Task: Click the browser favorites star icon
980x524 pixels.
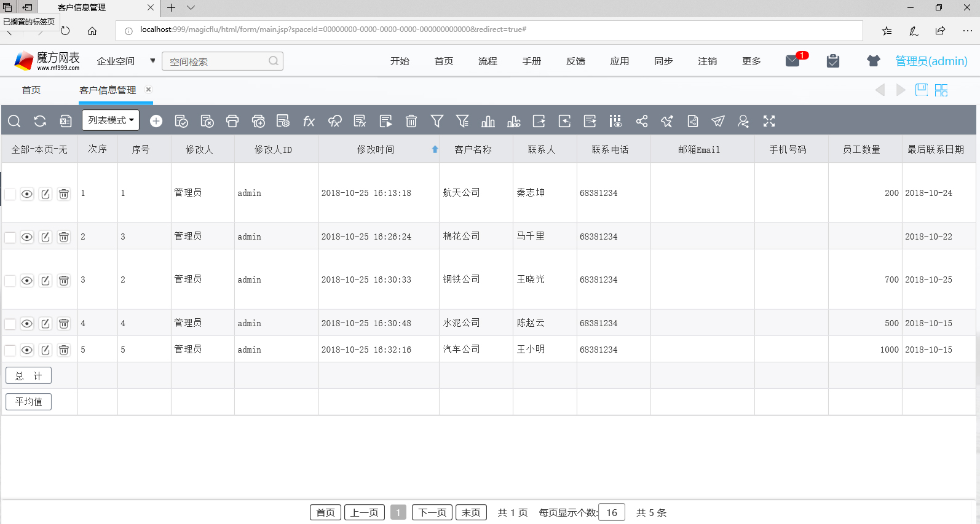Action: coord(887,31)
